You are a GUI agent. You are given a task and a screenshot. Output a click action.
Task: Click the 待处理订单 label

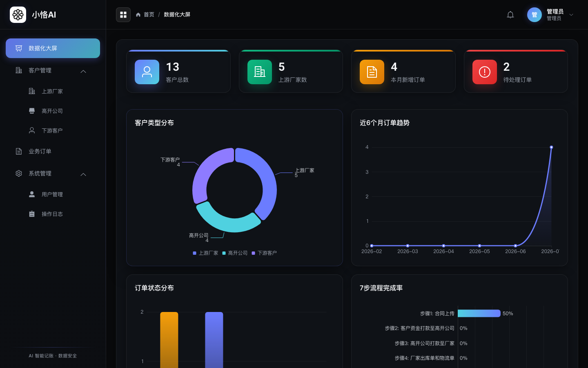click(x=517, y=80)
